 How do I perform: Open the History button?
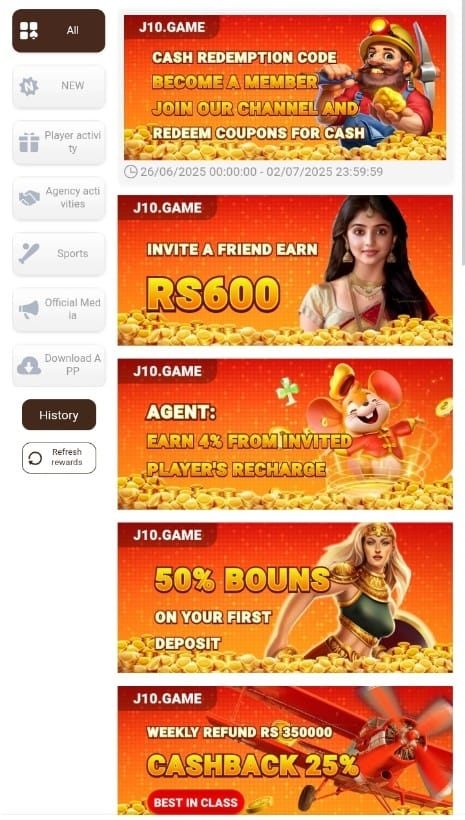tap(59, 415)
